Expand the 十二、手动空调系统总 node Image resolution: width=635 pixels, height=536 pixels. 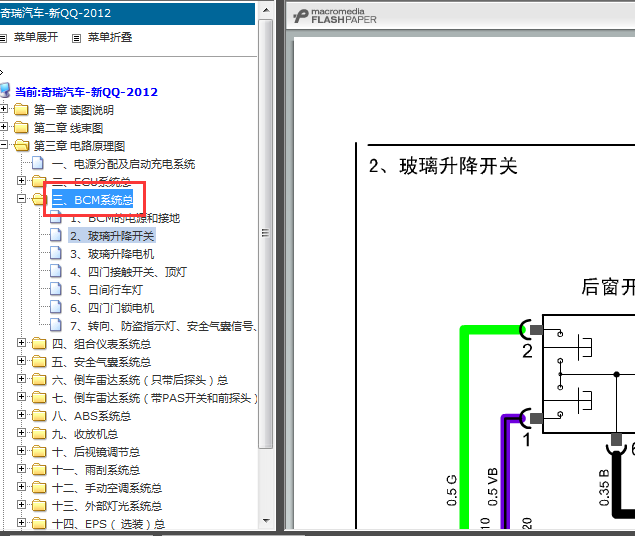21,487
